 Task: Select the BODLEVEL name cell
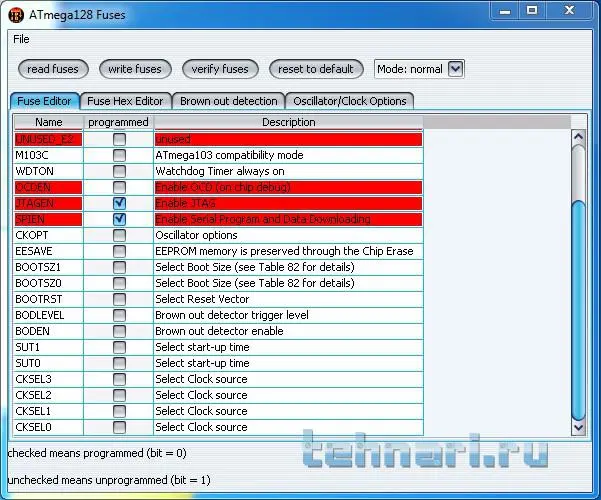[49, 315]
